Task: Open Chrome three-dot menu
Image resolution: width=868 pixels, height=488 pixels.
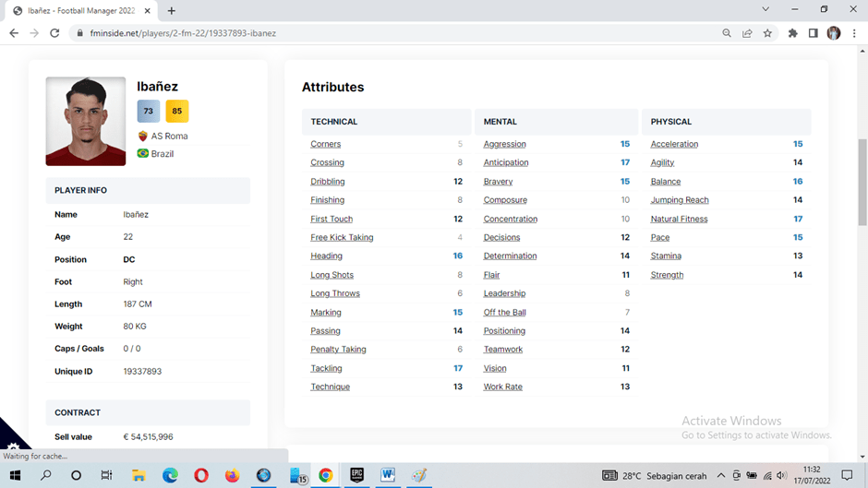Action: [854, 33]
